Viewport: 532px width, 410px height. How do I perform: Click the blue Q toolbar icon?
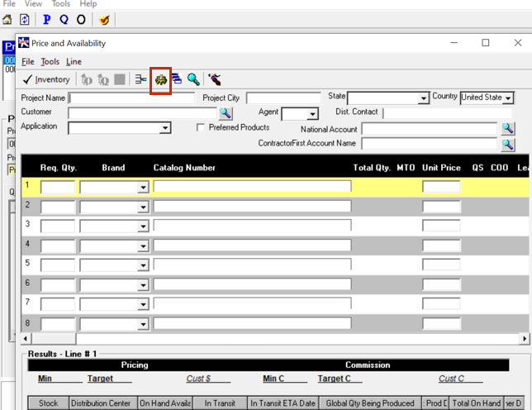coord(64,19)
